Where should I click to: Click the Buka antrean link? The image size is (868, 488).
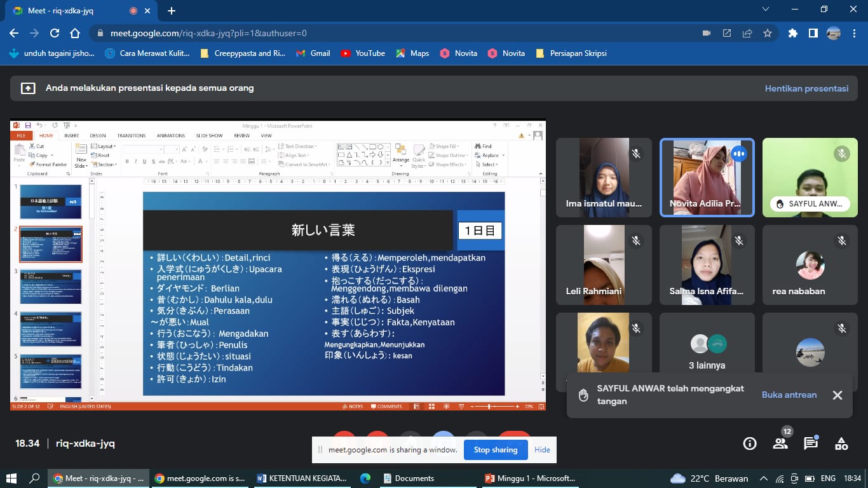(789, 395)
